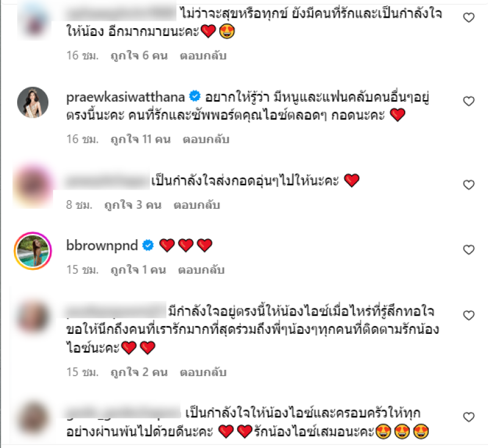The image size is (488, 448).
Task: Open bbrownpnd username link
Action: [x=102, y=245]
